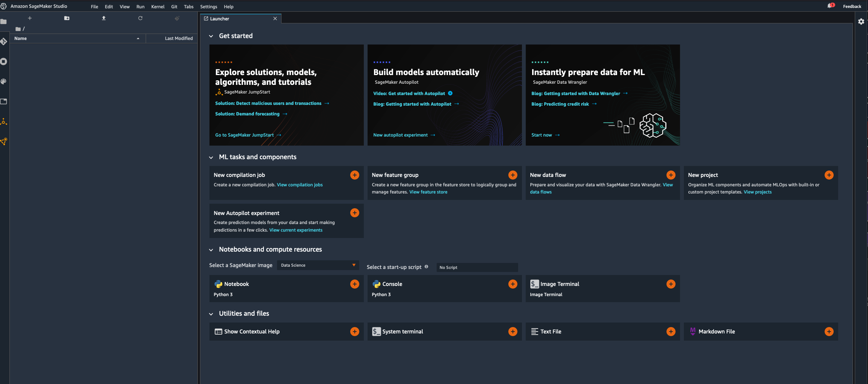Refresh the file list

(140, 18)
